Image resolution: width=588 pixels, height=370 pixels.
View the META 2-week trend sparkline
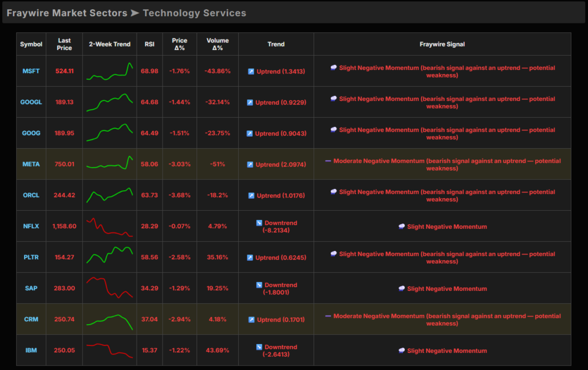pos(110,164)
